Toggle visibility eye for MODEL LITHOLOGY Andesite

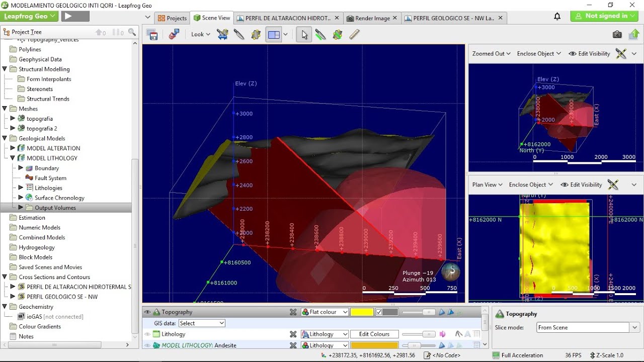147,345
